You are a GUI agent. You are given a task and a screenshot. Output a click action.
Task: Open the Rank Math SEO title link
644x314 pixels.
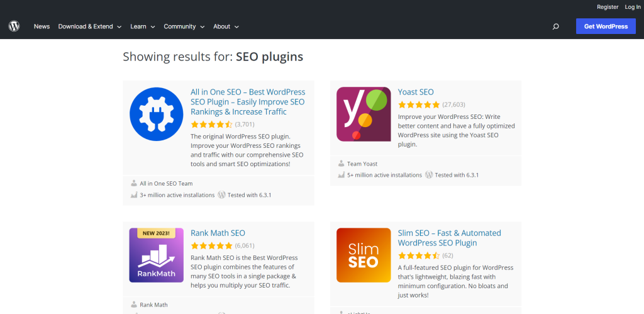[x=218, y=233]
